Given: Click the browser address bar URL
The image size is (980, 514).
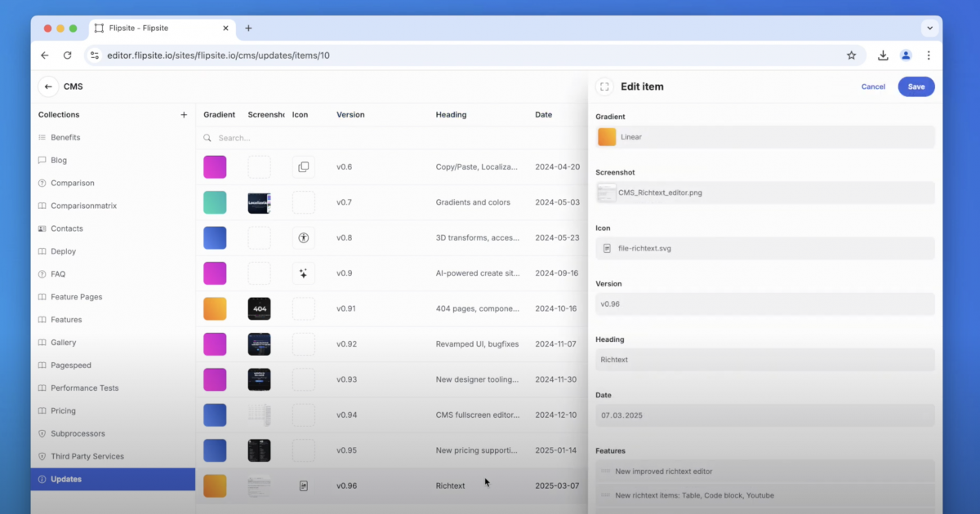Looking at the screenshot, I should pyautogui.click(x=218, y=55).
